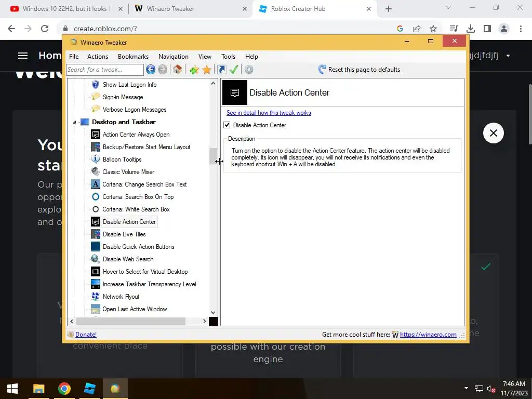
Task: Click the tree horizontal scrollbar thumb
Action: 131,321
